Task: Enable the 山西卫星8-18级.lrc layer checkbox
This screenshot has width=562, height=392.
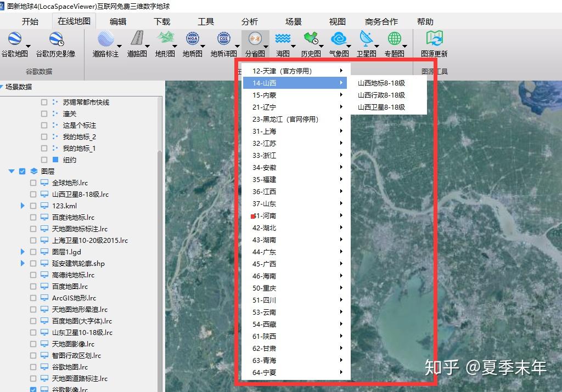Action: pyautogui.click(x=33, y=194)
